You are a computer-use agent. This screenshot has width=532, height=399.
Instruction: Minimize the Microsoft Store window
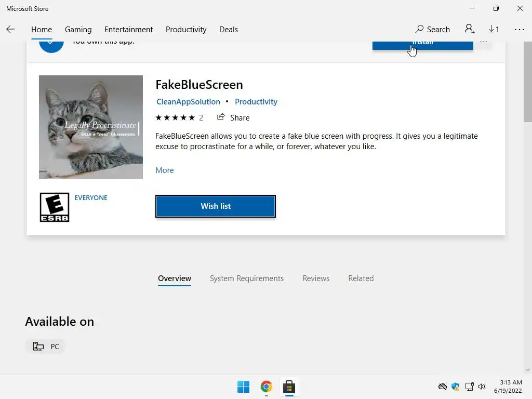click(472, 8)
